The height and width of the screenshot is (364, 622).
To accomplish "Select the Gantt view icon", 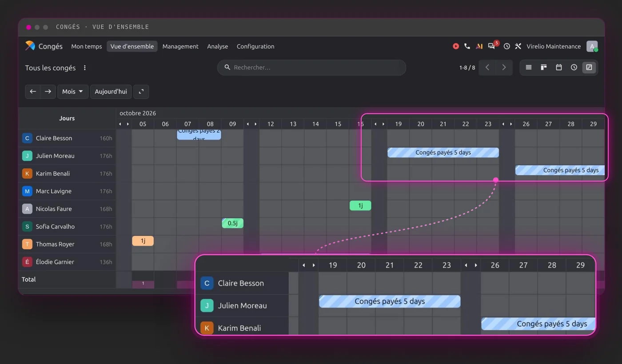I will (x=589, y=67).
